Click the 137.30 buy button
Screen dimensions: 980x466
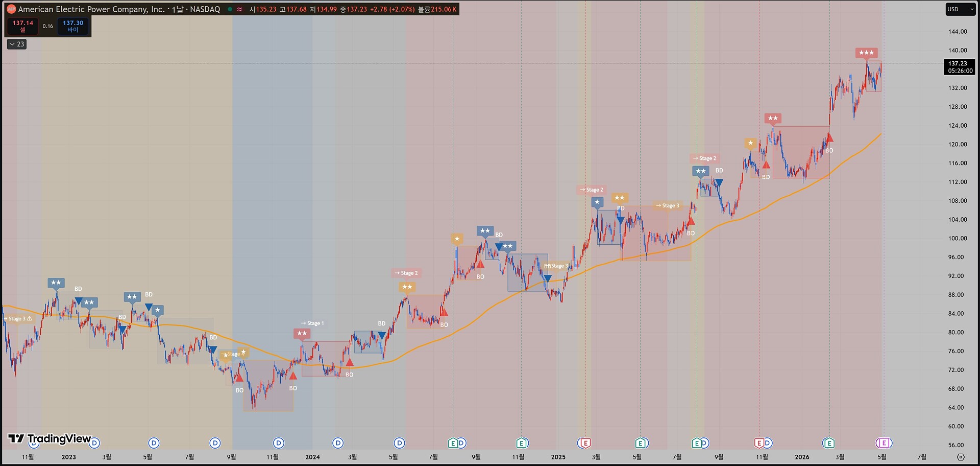[73, 26]
